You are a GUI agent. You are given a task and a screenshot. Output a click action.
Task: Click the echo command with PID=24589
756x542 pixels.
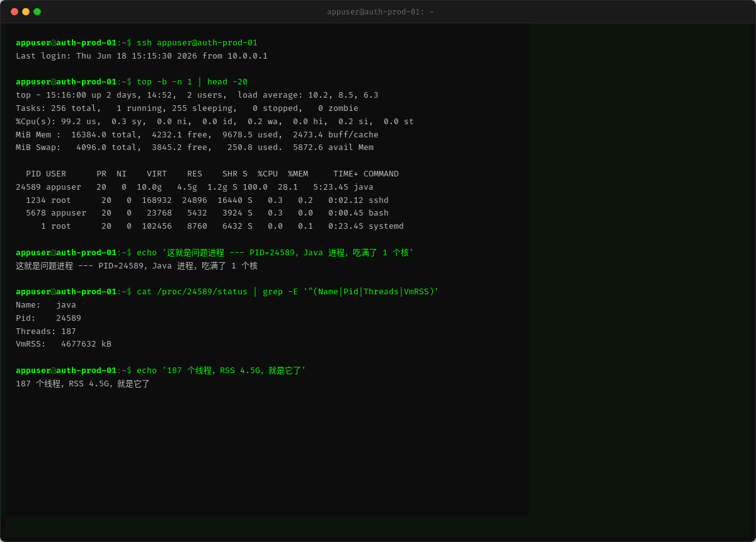click(x=275, y=253)
